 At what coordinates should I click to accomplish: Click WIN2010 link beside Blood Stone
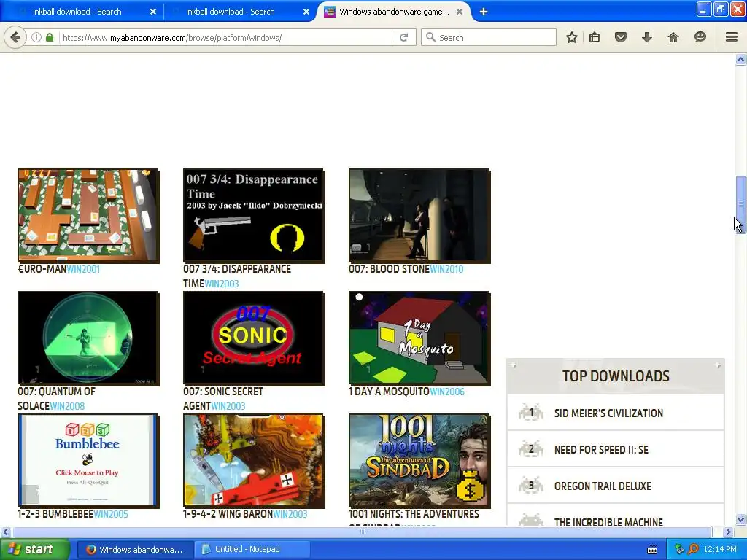point(446,269)
